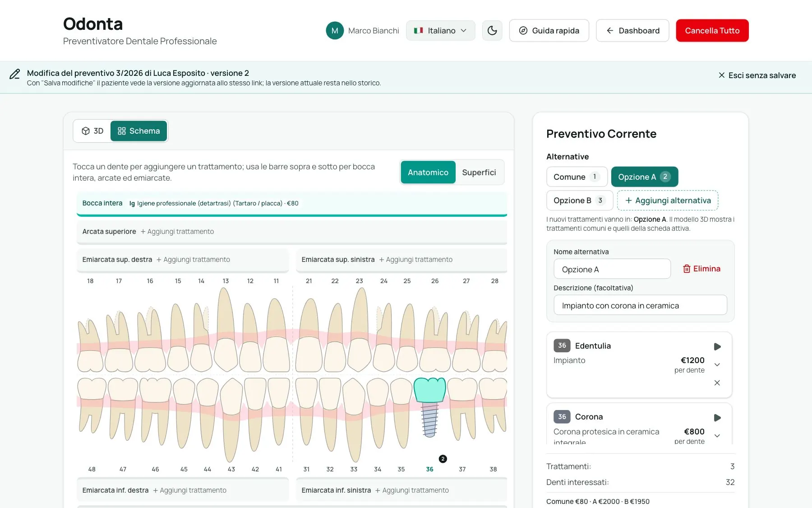Click the teal implant crown on tooth 36
The height and width of the screenshot is (508, 812).
tap(430, 390)
